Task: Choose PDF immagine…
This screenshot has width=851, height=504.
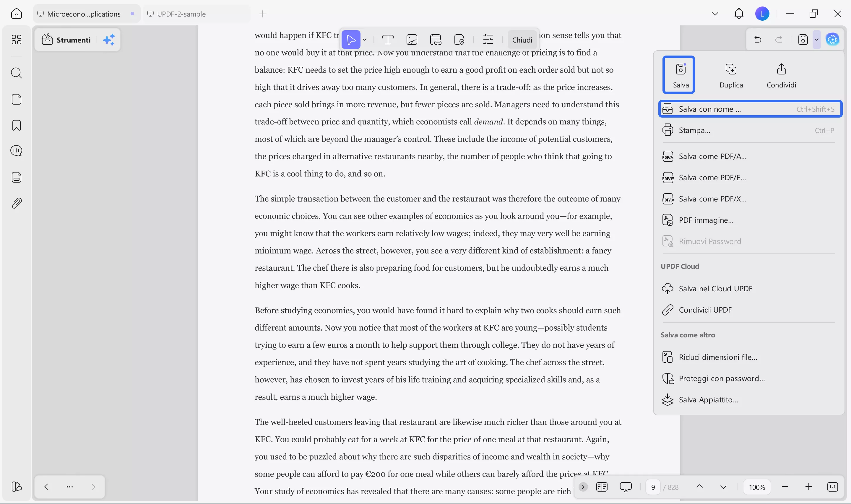Action: 748,220
